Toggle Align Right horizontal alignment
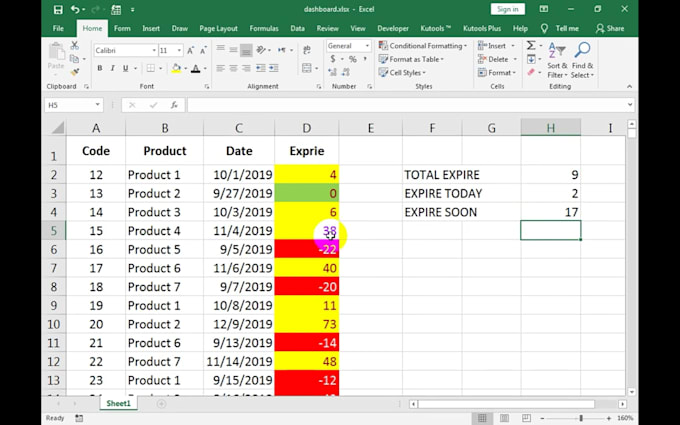 pos(246,68)
